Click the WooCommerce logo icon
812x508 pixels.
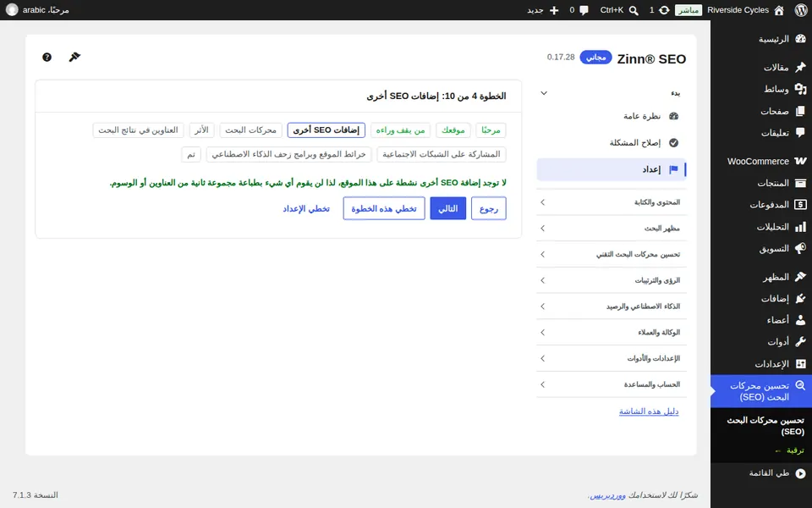click(x=801, y=161)
